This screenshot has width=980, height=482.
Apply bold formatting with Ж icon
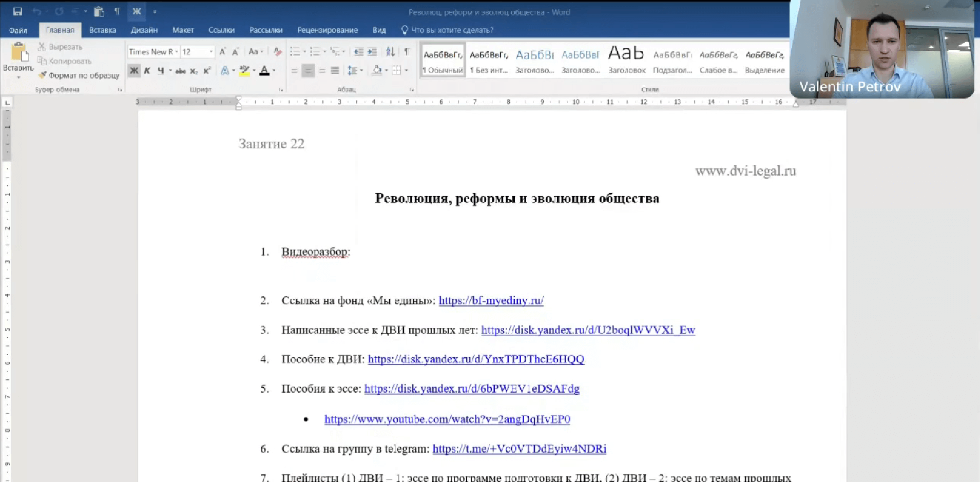click(x=134, y=70)
